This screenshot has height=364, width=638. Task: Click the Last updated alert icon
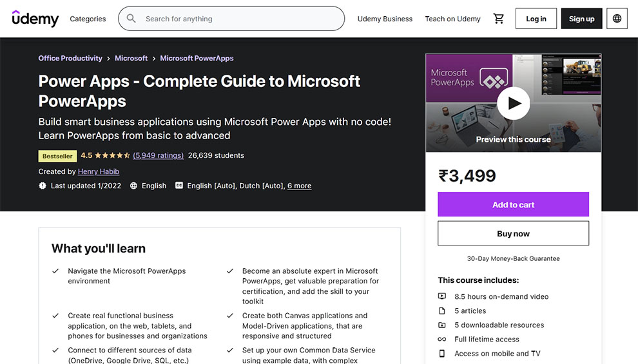(43, 186)
